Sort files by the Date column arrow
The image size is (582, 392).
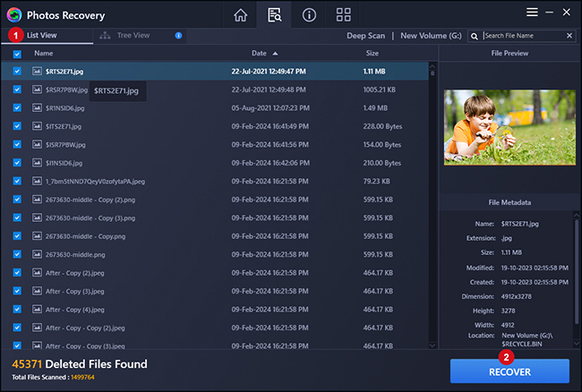click(275, 54)
